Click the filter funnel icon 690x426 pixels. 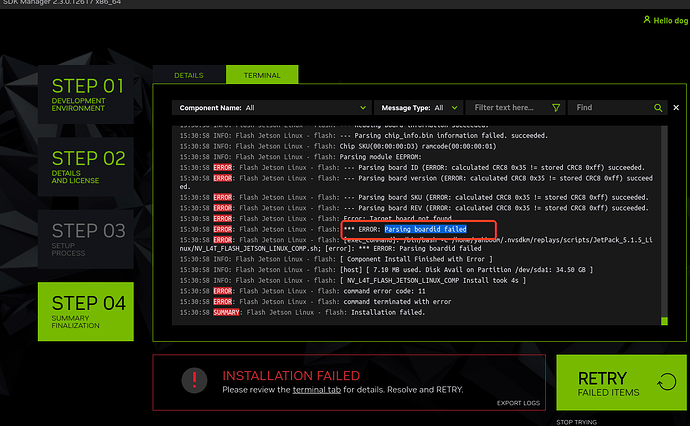pos(556,108)
